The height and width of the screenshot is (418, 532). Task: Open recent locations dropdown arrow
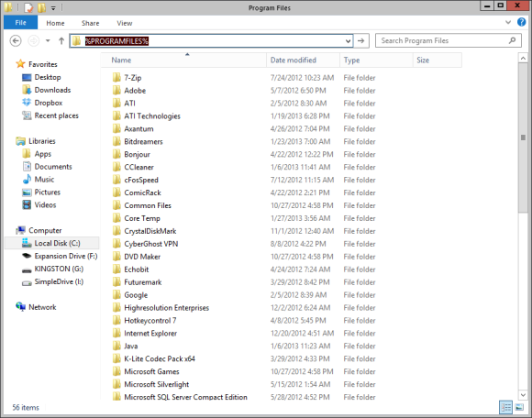(48, 41)
